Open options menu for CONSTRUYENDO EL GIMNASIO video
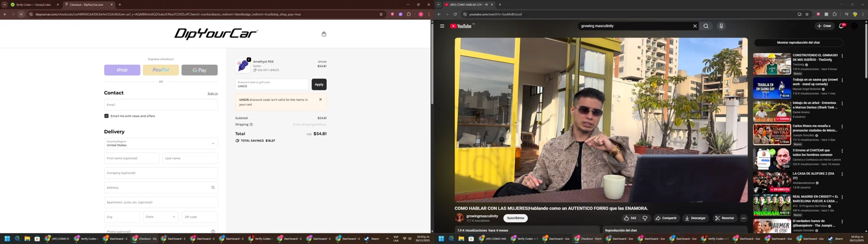The image size is (868, 244). [x=842, y=56]
